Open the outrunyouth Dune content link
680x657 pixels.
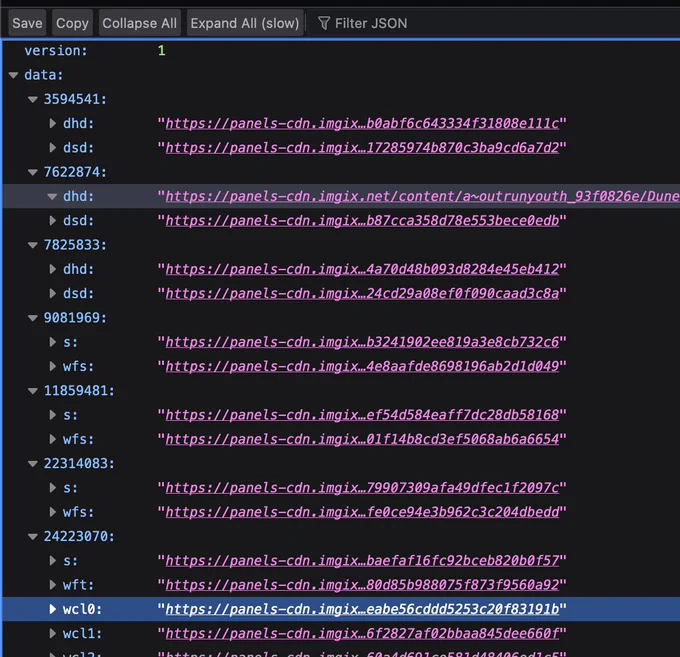tap(422, 197)
